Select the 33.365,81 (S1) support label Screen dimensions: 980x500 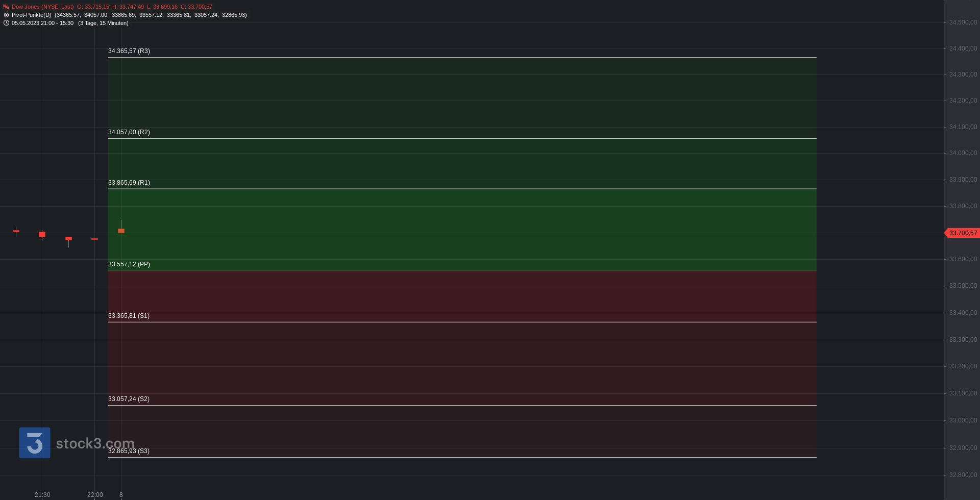pos(129,316)
